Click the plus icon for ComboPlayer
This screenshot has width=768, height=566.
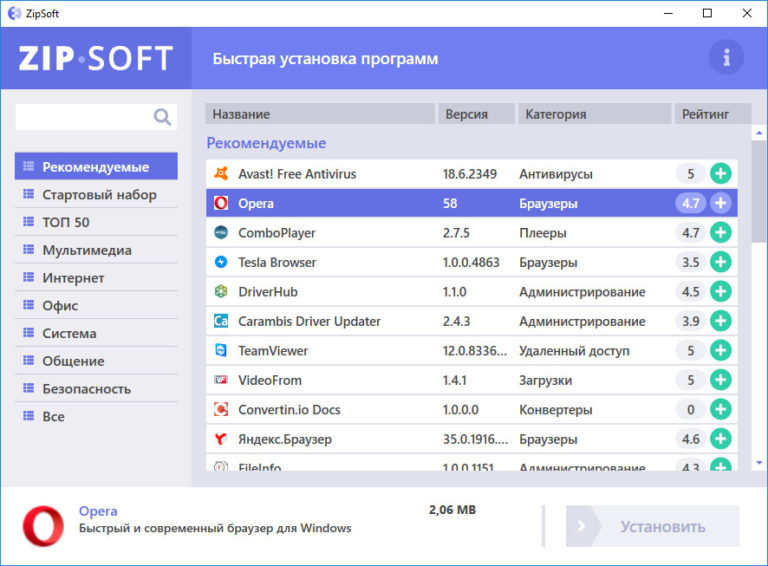[720, 233]
